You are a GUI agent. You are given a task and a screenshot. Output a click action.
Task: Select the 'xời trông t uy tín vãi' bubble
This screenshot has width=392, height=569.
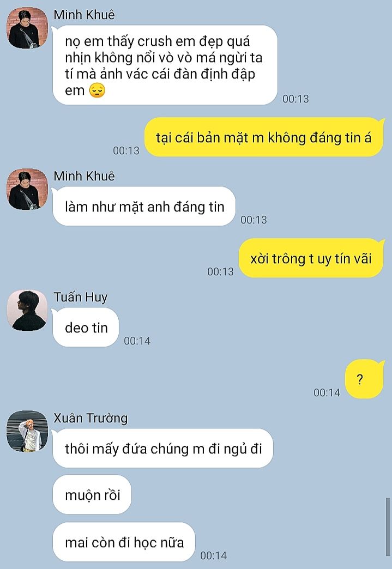(311, 258)
